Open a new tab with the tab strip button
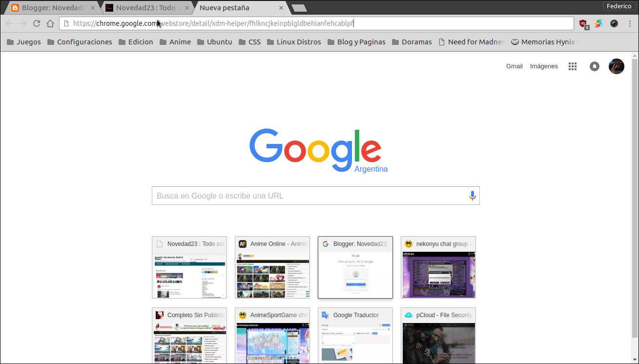The width and height of the screenshot is (639, 364). tap(299, 8)
